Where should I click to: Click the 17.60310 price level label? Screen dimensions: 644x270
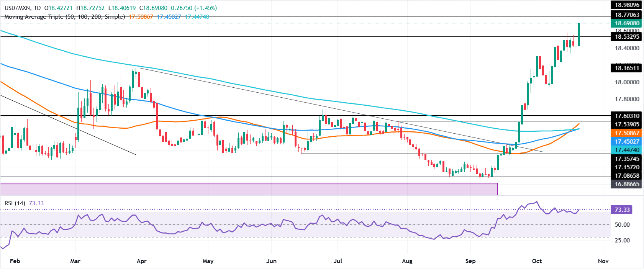(627, 116)
